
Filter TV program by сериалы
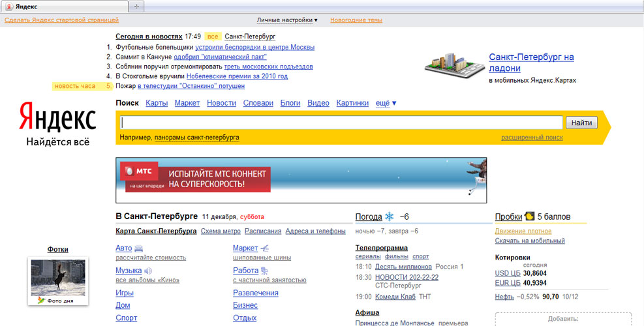coord(368,257)
